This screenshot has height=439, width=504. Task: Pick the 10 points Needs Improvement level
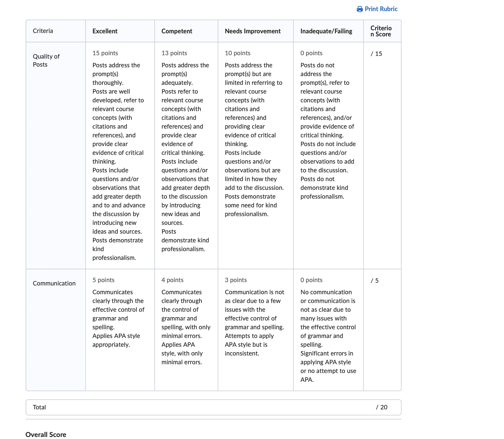click(x=256, y=156)
